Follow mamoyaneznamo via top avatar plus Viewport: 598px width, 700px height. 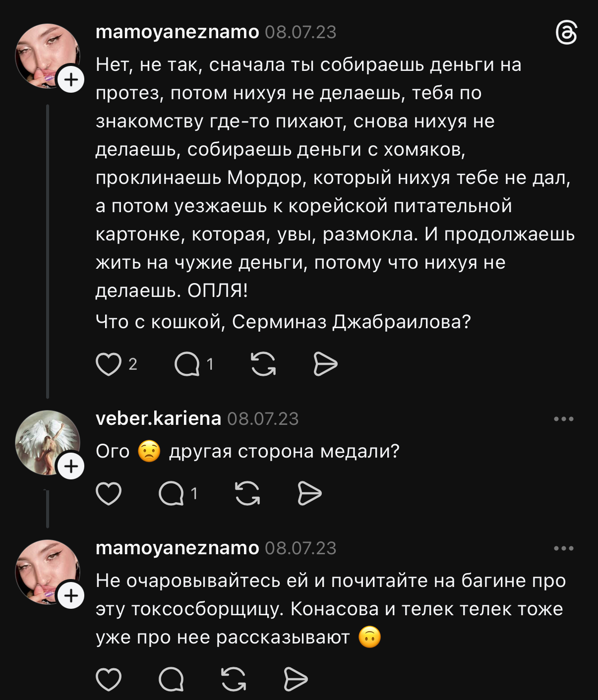click(x=71, y=79)
